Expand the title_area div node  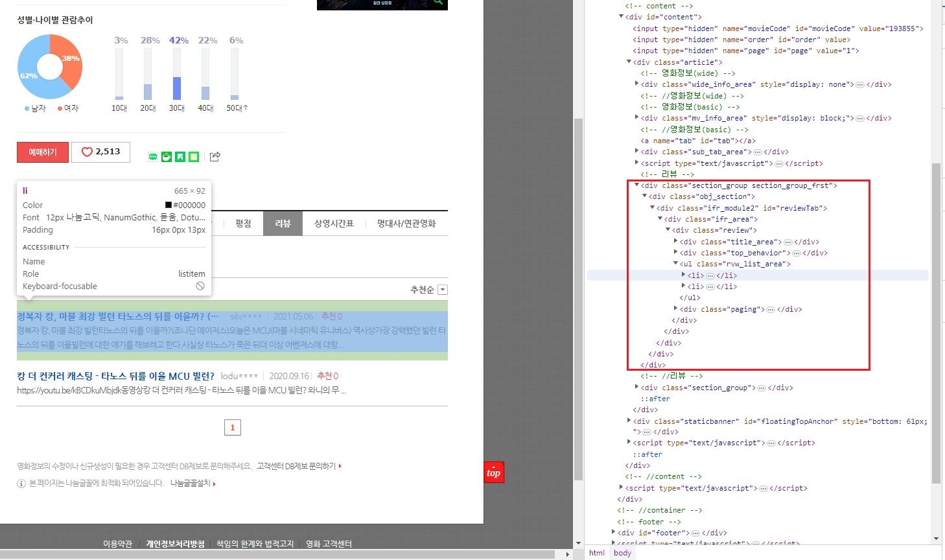point(675,242)
